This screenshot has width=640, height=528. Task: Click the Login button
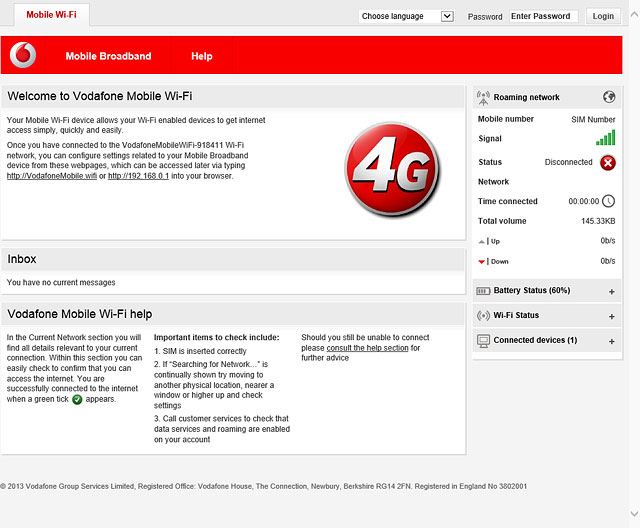[x=603, y=16]
